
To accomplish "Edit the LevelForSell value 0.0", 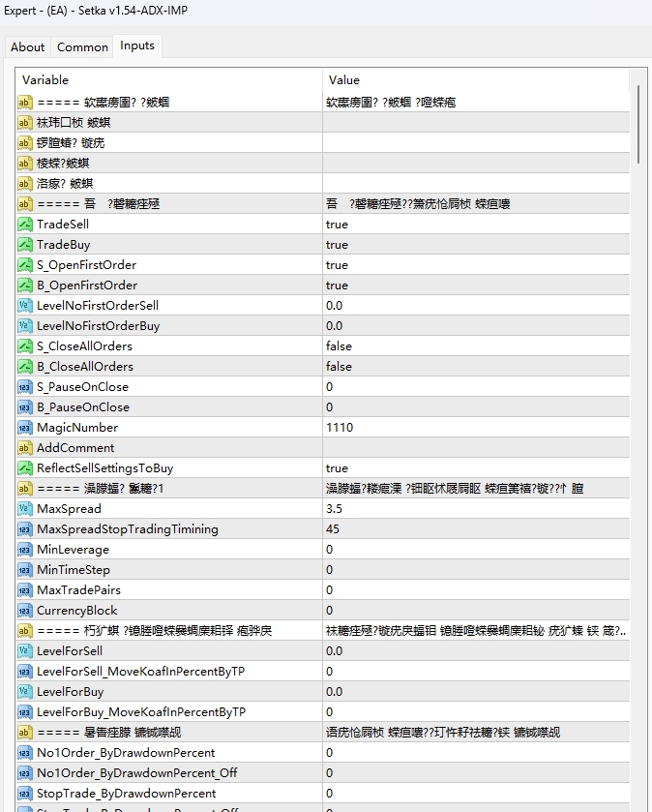I will click(476, 651).
